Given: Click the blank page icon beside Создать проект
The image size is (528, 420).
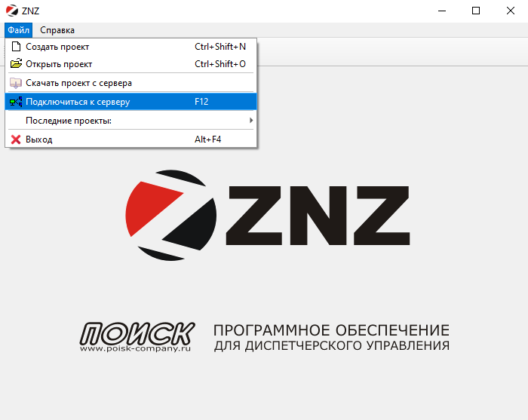Looking at the screenshot, I should pos(16,47).
